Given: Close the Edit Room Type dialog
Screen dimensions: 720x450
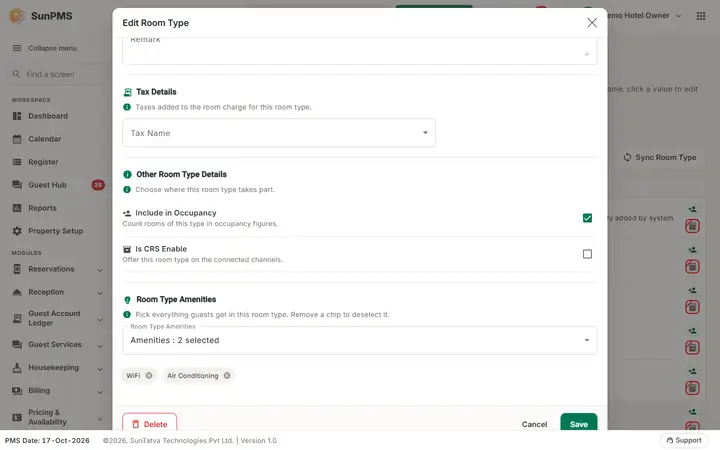Looking at the screenshot, I should (592, 23).
